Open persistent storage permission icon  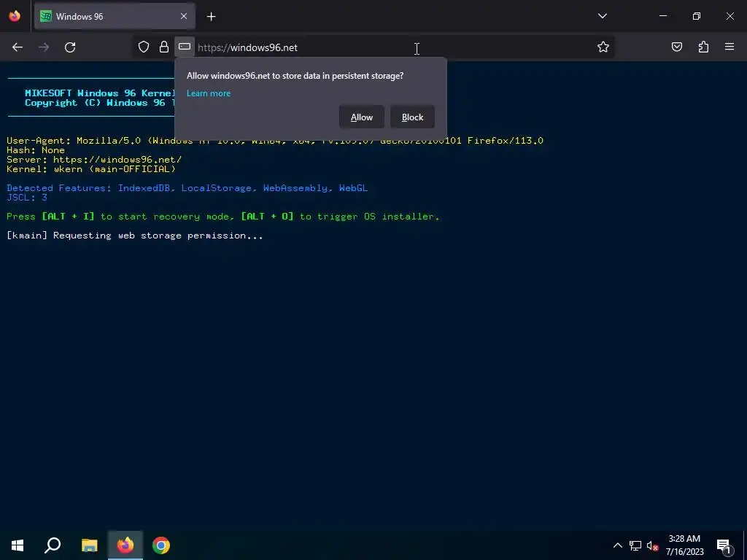[x=185, y=47]
